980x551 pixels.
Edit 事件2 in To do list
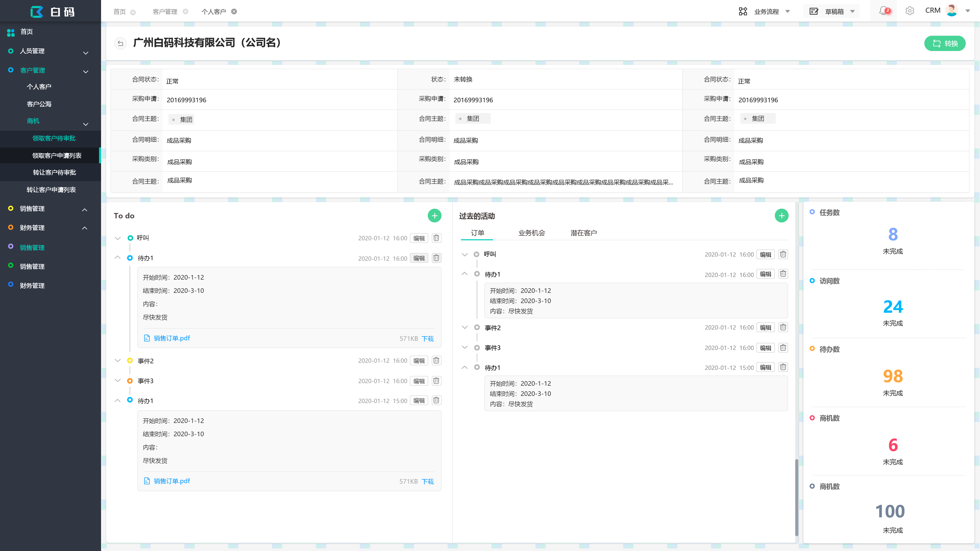pos(419,360)
